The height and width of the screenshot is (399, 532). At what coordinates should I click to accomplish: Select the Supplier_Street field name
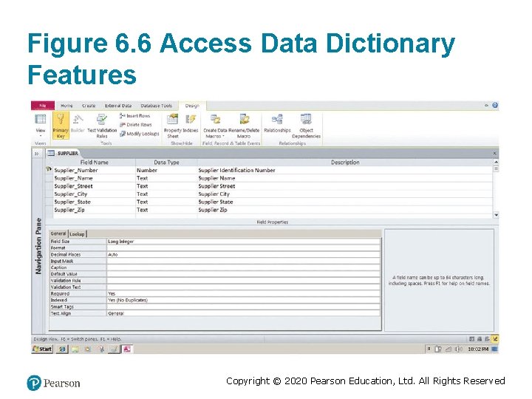95,186
